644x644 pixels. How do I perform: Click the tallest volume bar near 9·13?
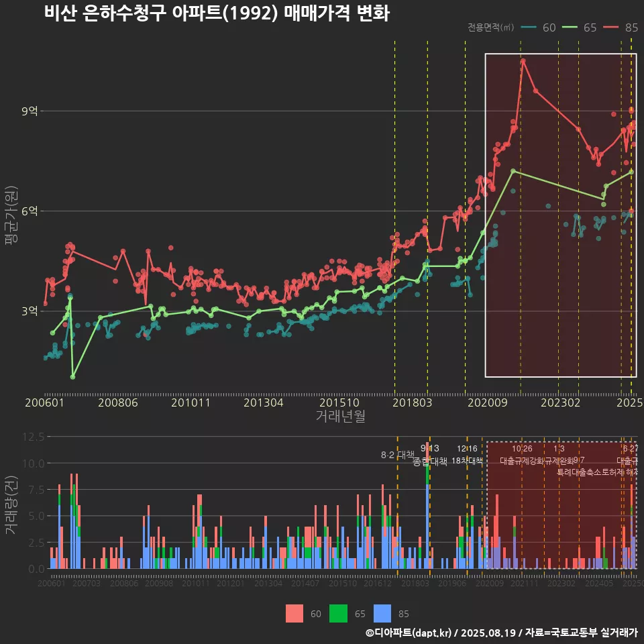(x=427, y=505)
